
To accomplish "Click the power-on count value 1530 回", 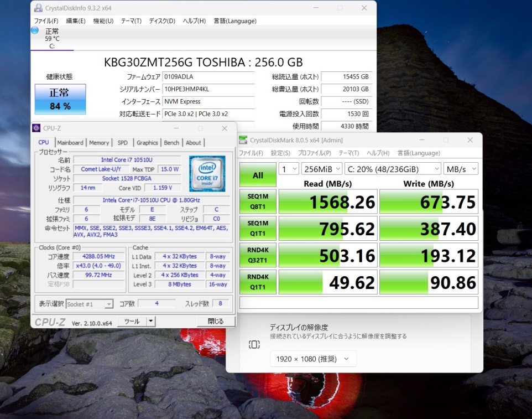I will (346, 114).
